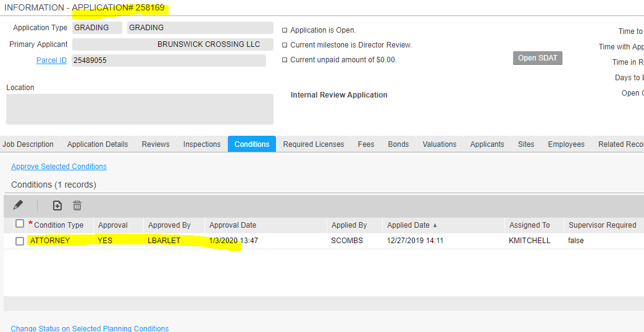
Task: Follow the Parcel ID link
Action: 51,60
